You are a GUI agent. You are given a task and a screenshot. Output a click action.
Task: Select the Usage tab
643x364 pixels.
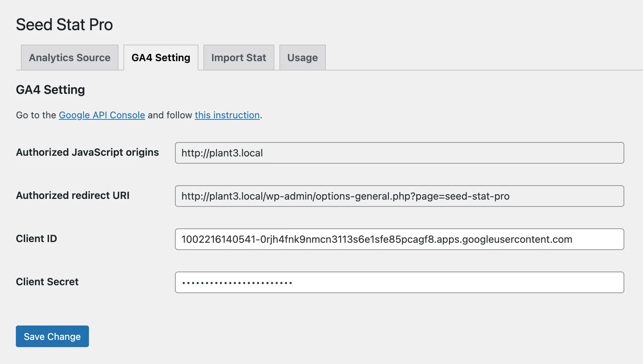(302, 58)
